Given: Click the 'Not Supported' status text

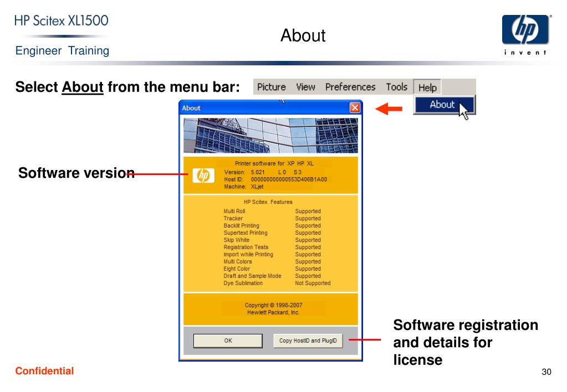Looking at the screenshot, I should (313, 283).
